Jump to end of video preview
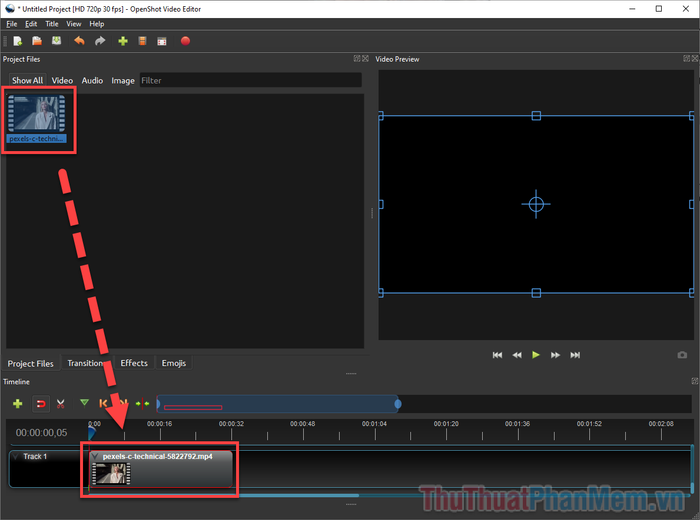700x520 pixels. (x=575, y=355)
